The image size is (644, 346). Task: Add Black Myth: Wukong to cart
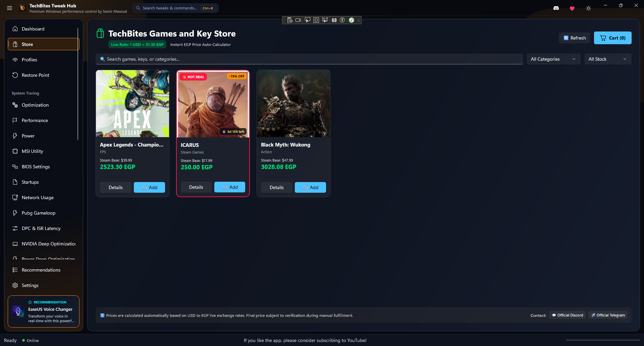[310, 187]
